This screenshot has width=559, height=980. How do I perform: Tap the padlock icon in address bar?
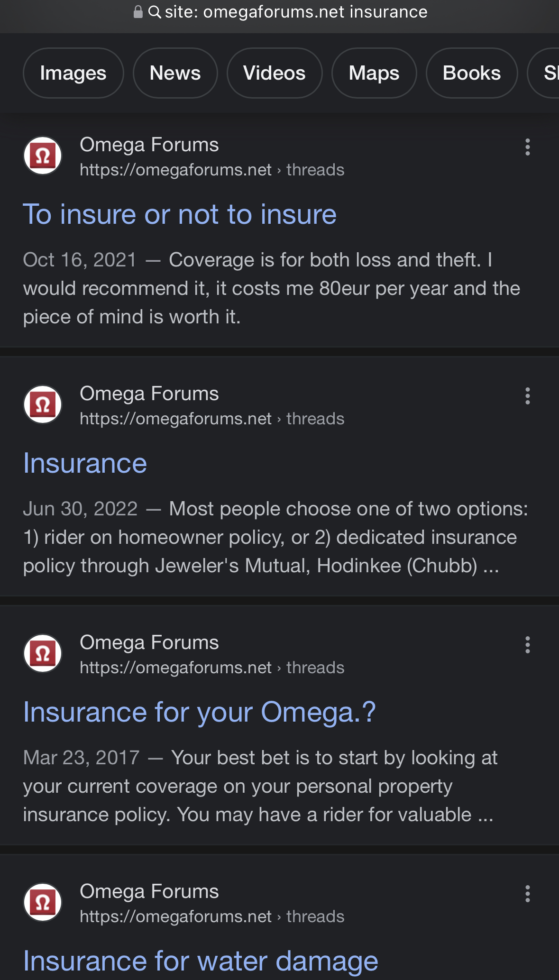tap(138, 12)
